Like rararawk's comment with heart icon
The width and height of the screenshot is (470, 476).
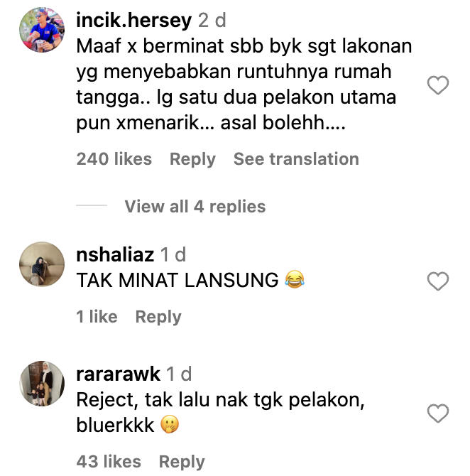(438, 413)
